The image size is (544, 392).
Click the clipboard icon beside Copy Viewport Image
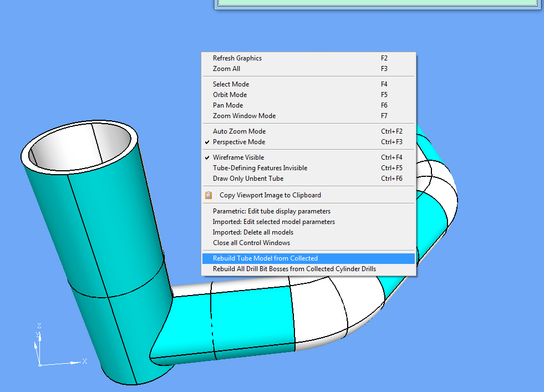tap(209, 195)
